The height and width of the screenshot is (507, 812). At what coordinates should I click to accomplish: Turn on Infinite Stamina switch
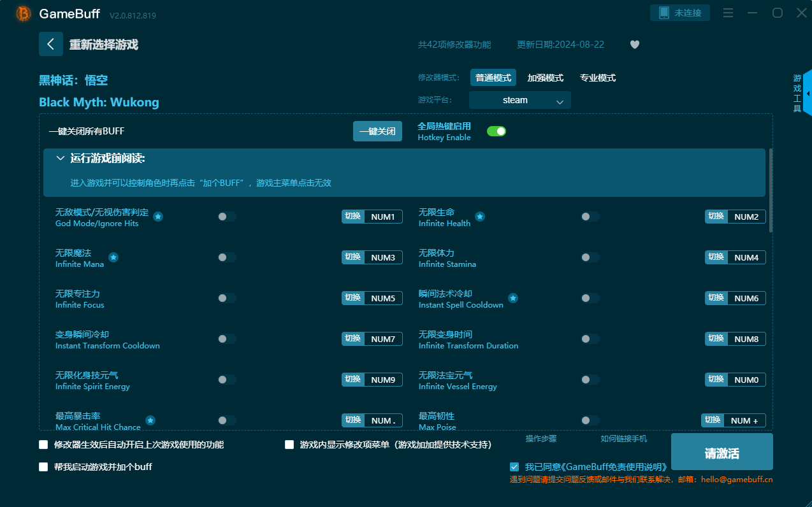[x=590, y=257]
